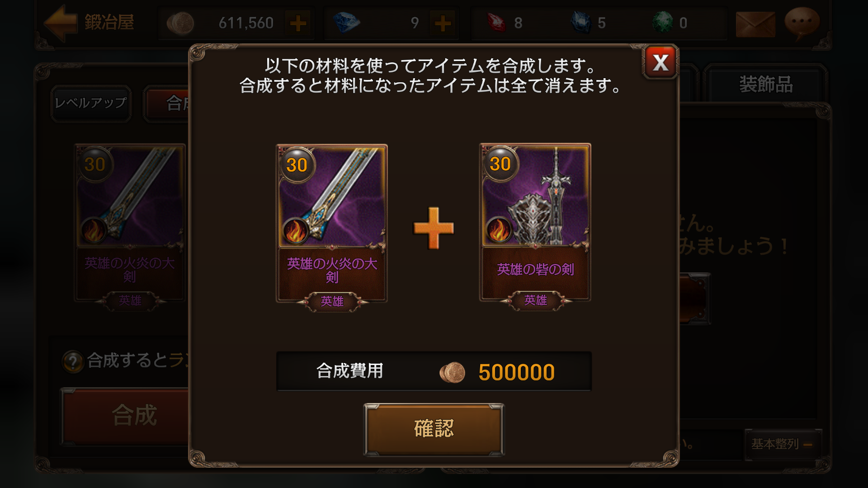Tap the plus icon beside blue gems
Image resolution: width=868 pixels, height=488 pixels.
pos(443,23)
